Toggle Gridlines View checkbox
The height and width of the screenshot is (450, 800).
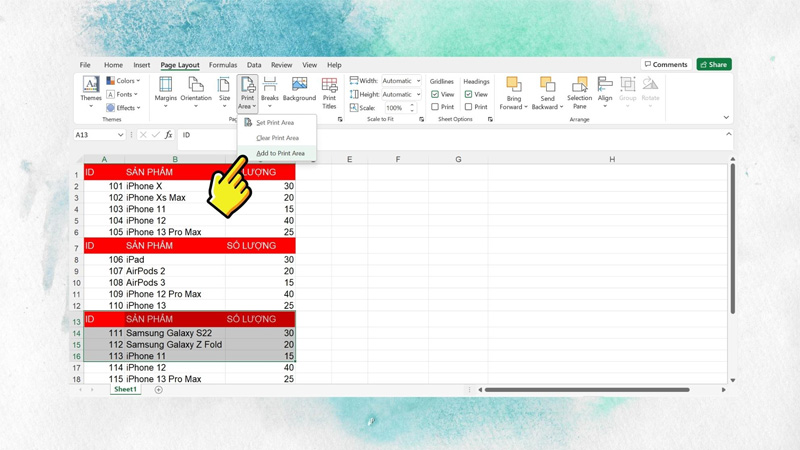click(435, 94)
